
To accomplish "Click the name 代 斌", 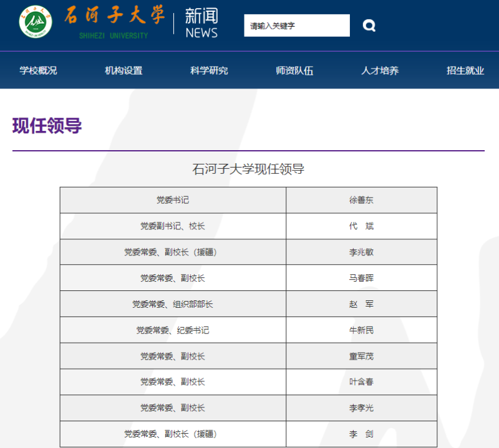I will [361, 226].
